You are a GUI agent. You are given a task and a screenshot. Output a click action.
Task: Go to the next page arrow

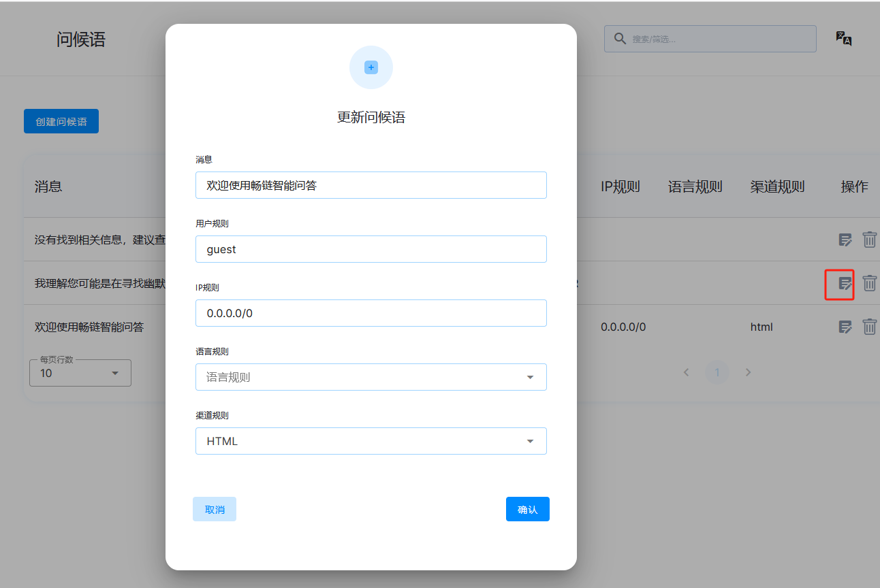click(748, 372)
